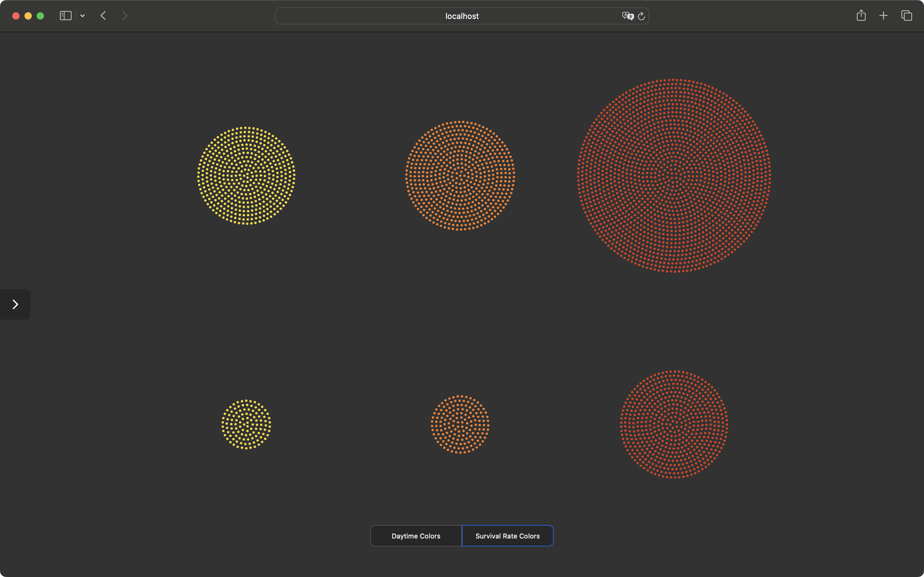Select Survival Rate Colors option

tap(508, 536)
